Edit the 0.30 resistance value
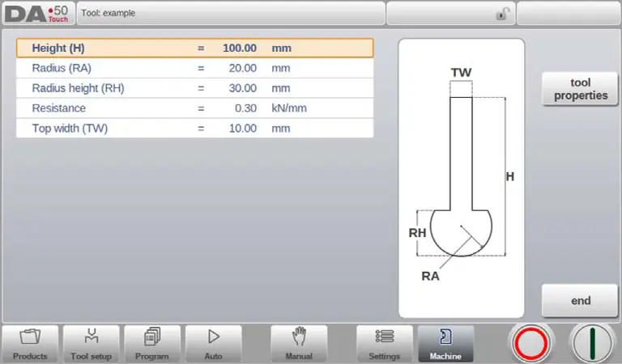Screen dimensions: 622x364 click(245, 108)
